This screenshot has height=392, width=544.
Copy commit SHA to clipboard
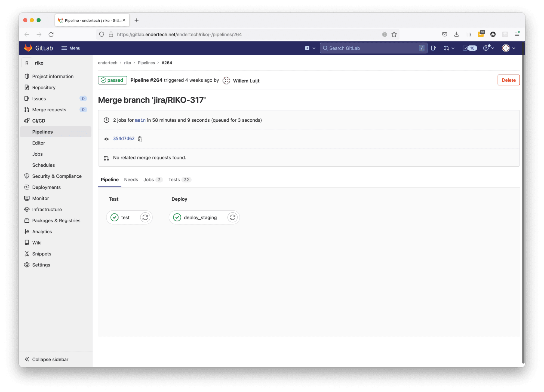click(140, 139)
